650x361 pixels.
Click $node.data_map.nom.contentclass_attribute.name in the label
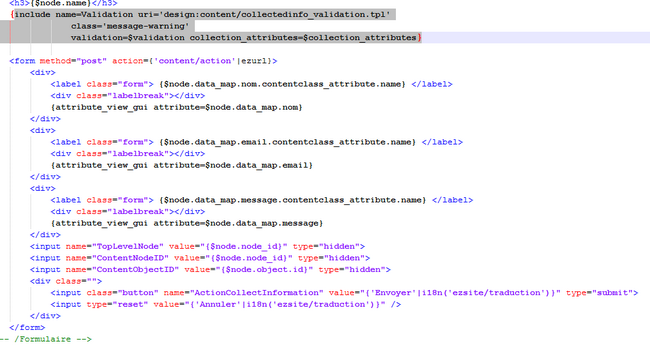point(282,84)
